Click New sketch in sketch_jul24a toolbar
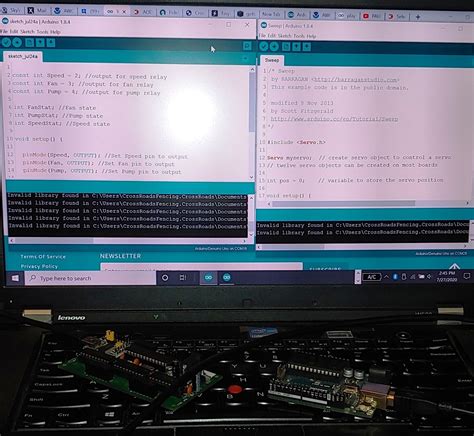The height and width of the screenshot is (436, 474). click(x=29, y=42)
